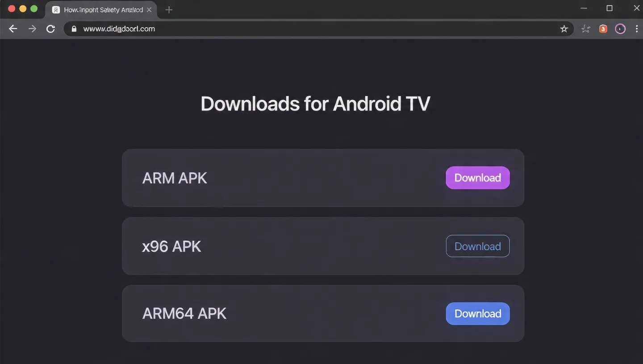Click the ARM APK row card

point(268,178)
